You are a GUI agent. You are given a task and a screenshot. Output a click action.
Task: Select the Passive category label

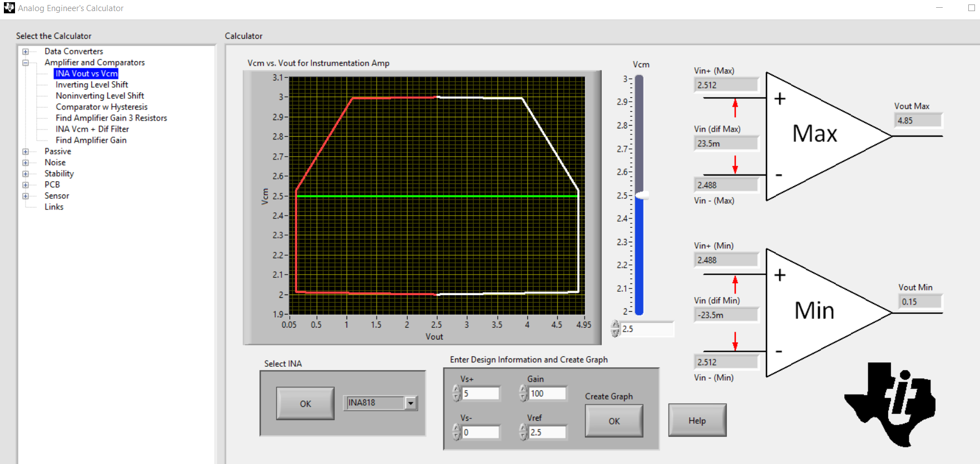point(58,151)
